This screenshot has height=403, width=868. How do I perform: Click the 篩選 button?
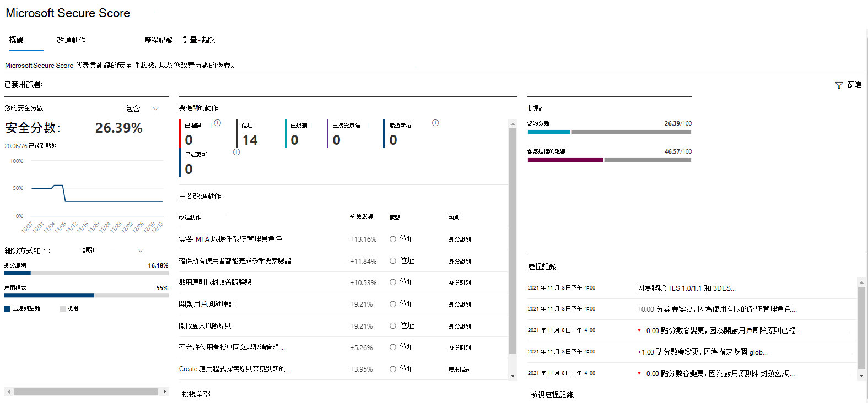point(849,85)
